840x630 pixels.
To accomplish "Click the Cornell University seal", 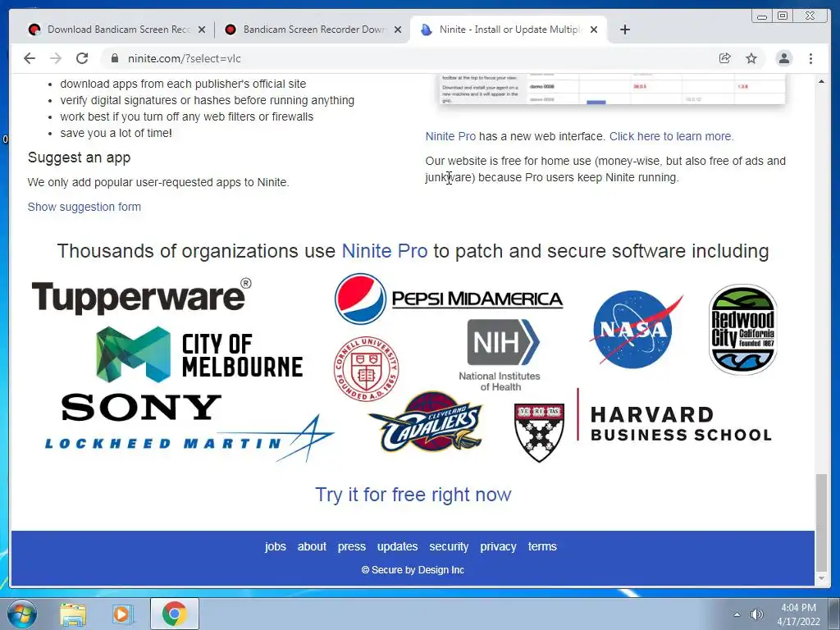I will [x=366, y=368].
